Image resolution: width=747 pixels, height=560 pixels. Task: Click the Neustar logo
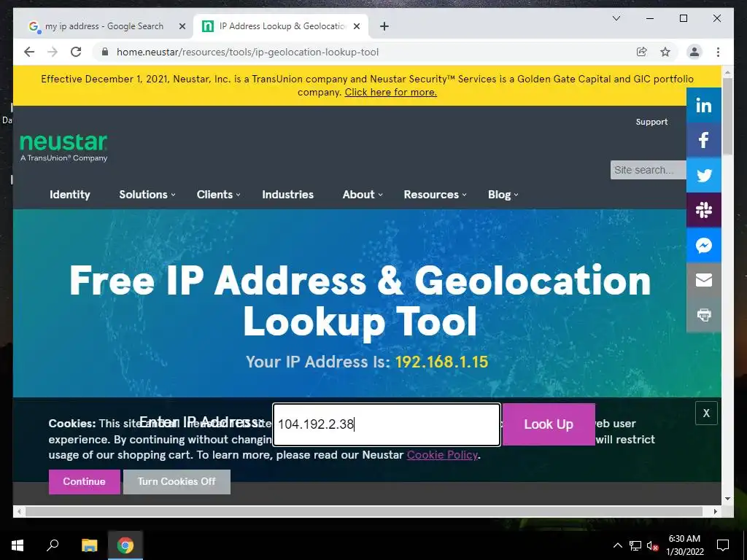coord(63,147)
